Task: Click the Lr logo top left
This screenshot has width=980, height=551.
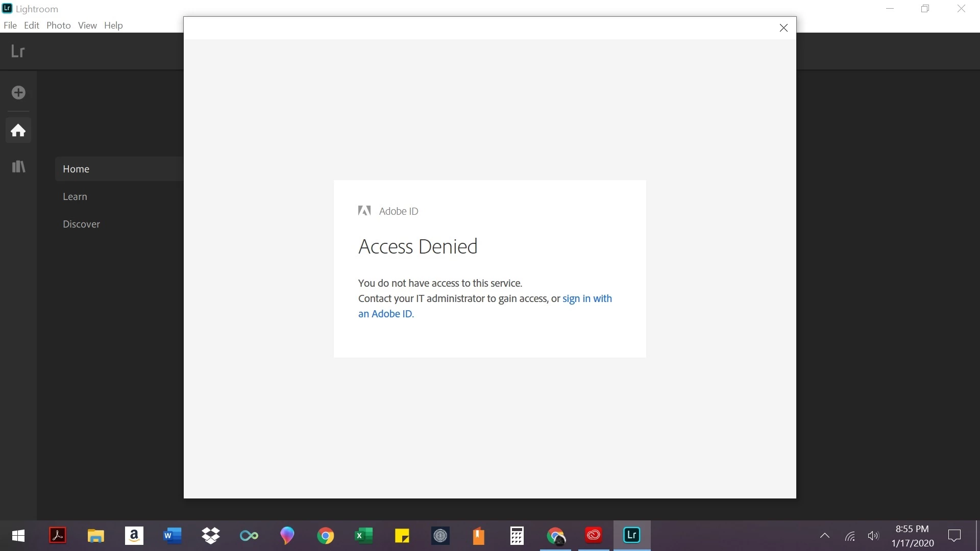Action: (x=18, y=51)
